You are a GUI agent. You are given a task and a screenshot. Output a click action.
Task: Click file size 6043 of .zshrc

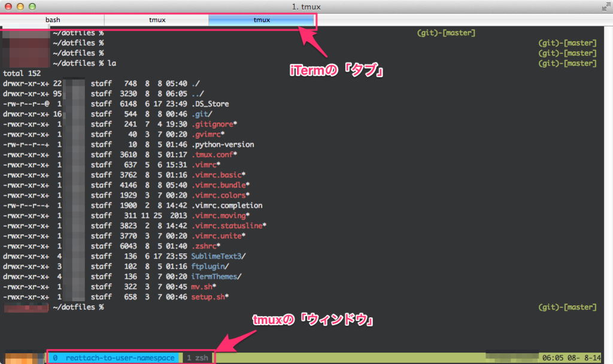click(x=128, y=246)
